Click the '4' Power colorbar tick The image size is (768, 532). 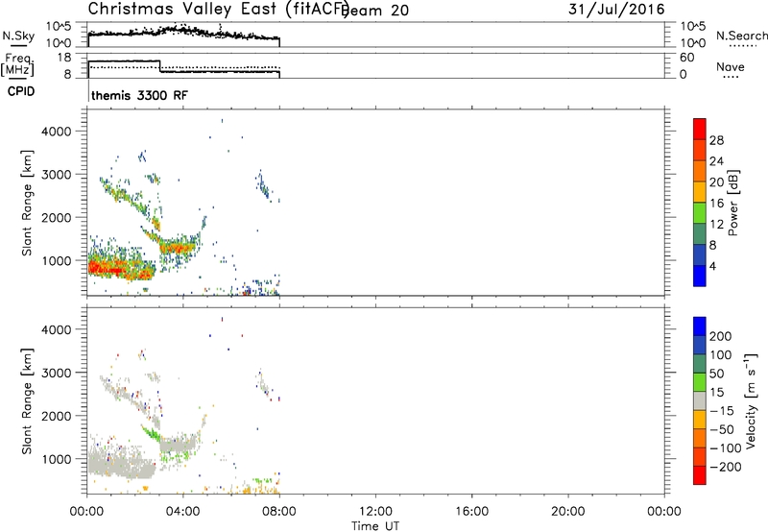[712, 266]
